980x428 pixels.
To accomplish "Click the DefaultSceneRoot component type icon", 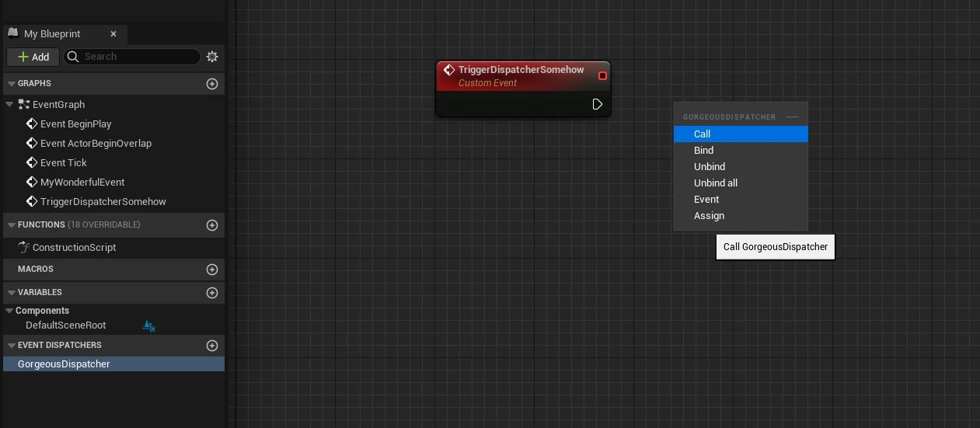I will 148,326.
